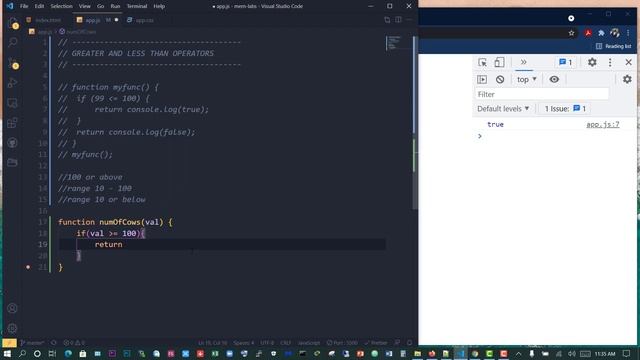Click the split editor icon
640x360 pixels.
[x=398, y=20]
